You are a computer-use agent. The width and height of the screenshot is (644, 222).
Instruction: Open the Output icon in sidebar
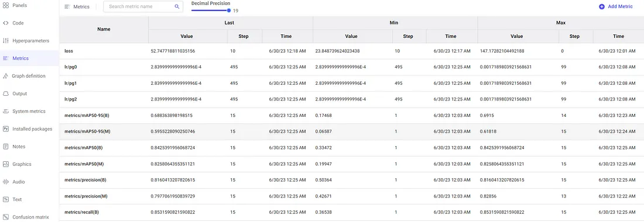click(x=6, y=93)
